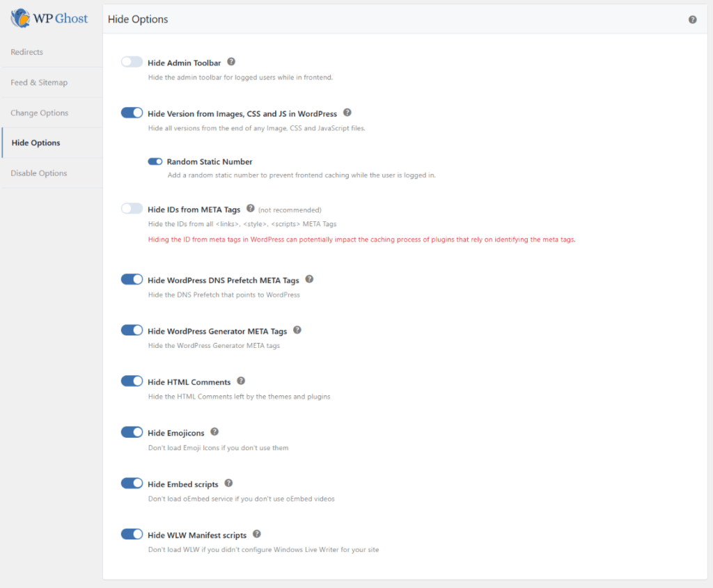Image resolution: width=713 pixels, height=588 pixels.
Task: Turn off the Random Static Number toggle
Action: click(155, 161)
